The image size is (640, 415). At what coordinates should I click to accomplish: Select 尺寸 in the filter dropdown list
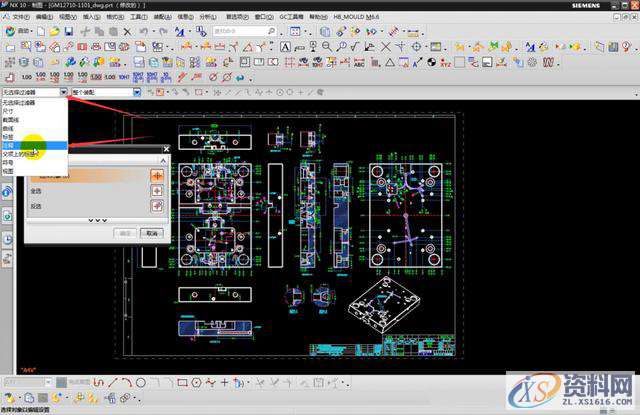9,111
